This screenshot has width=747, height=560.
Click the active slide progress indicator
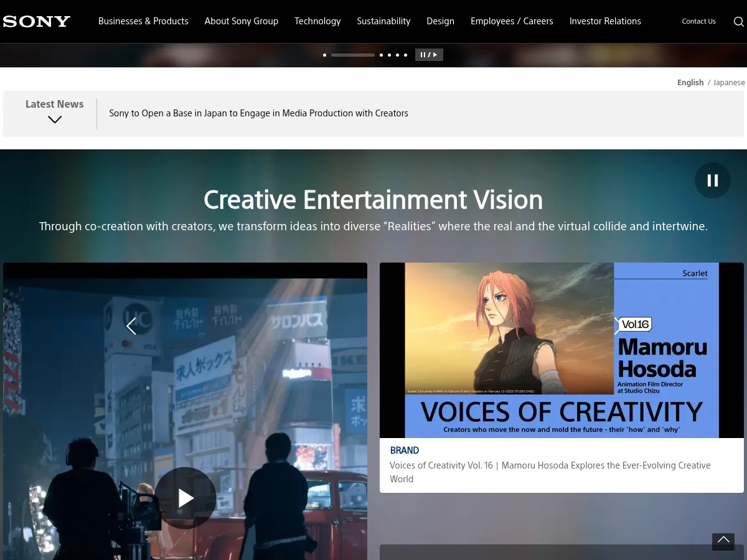tap(353, 55)
